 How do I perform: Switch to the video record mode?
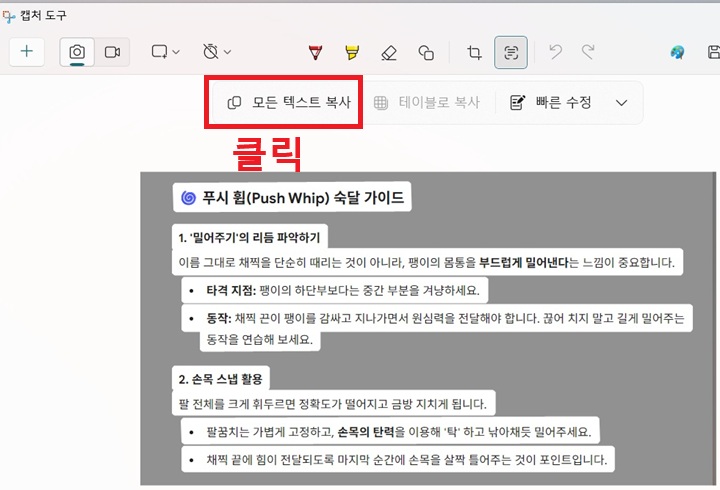pyautogui.click(x=112, y=52)
